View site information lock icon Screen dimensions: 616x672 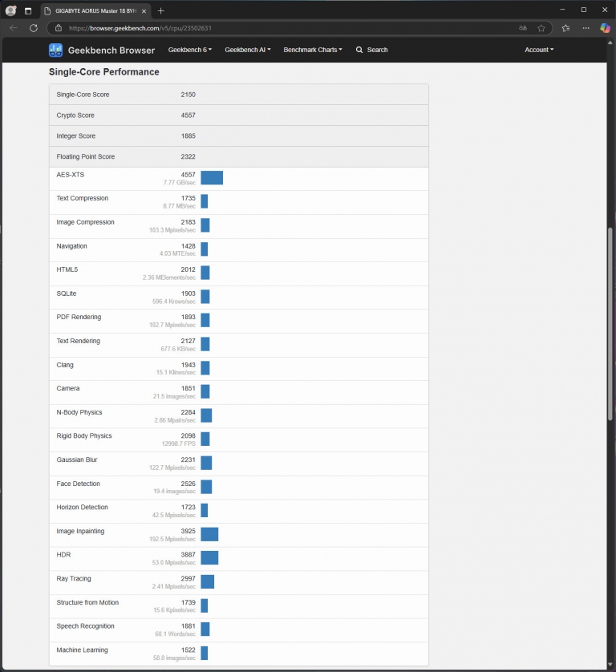pos(59,28)
